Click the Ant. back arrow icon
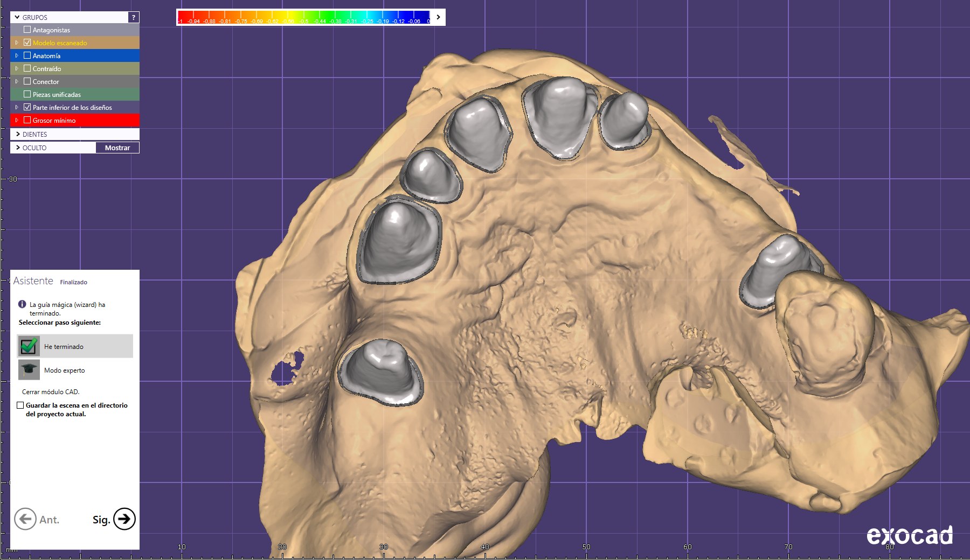Image resolution: width=970 pixels, height=560 pixels. click(25, 519)
